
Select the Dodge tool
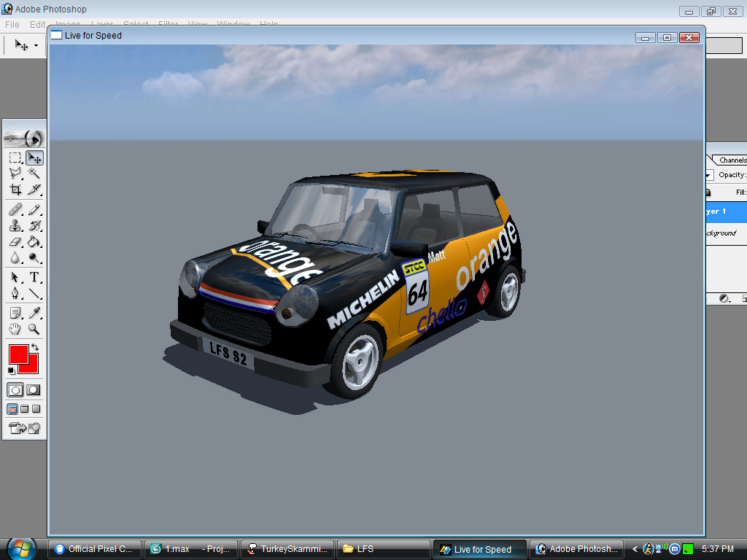[34, 258]
